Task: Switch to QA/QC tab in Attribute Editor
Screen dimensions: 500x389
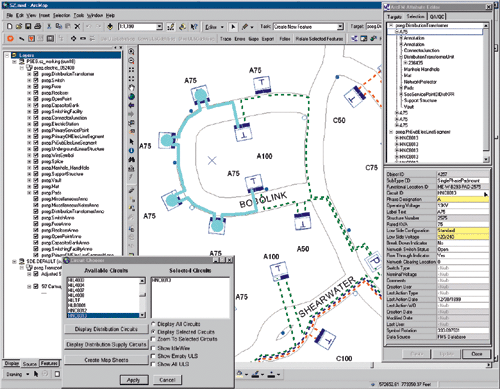Action: (x=437, y=17)
